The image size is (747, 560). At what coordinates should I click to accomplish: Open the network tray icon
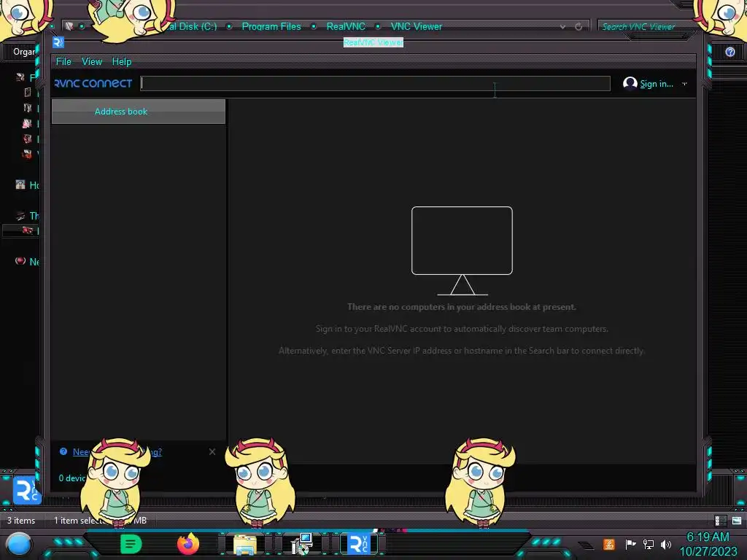(649, 544)
